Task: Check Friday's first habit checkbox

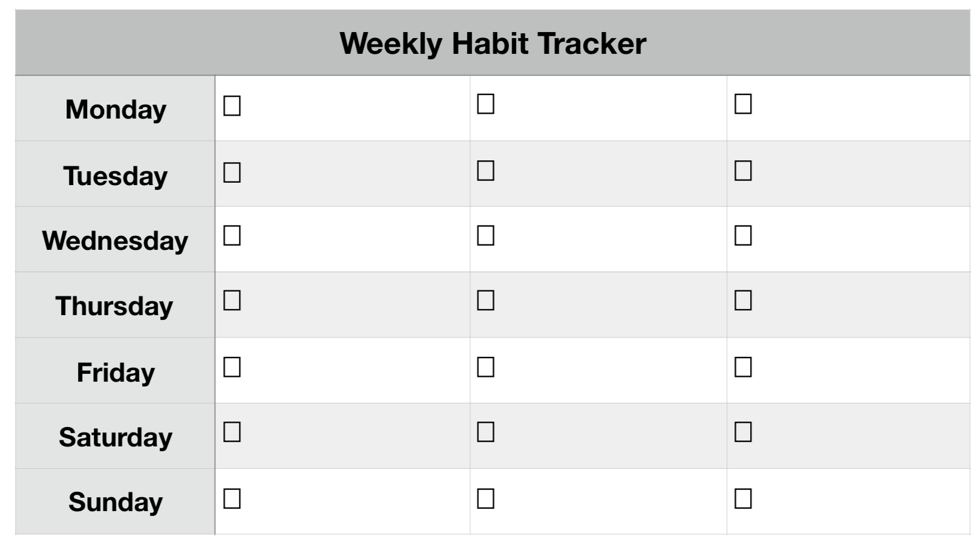Action: coord(232,367)
